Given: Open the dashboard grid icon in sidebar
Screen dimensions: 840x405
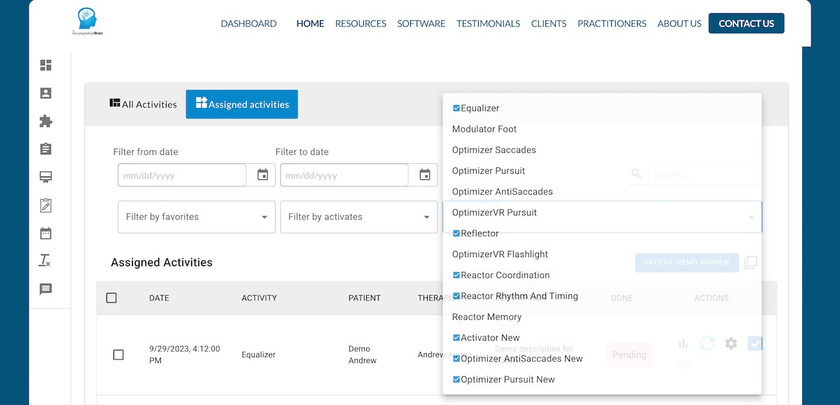Looking at the screenshot, I should (46, 65).
